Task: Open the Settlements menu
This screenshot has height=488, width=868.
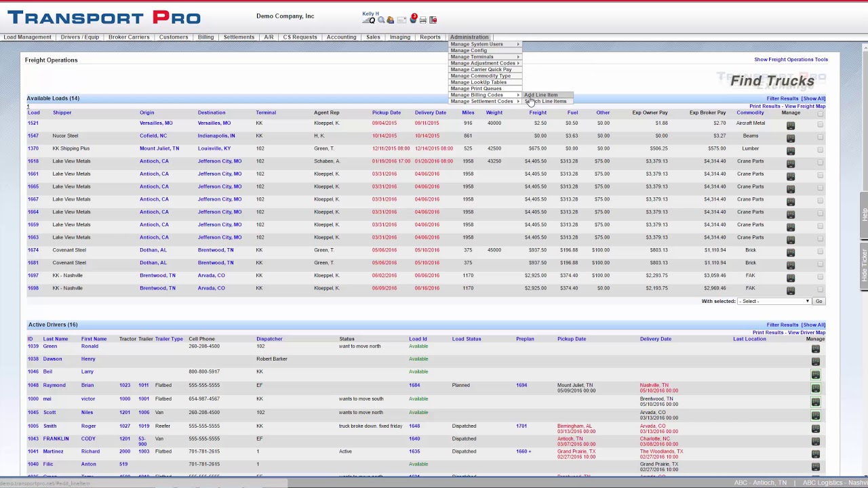Action: (239, 37)
